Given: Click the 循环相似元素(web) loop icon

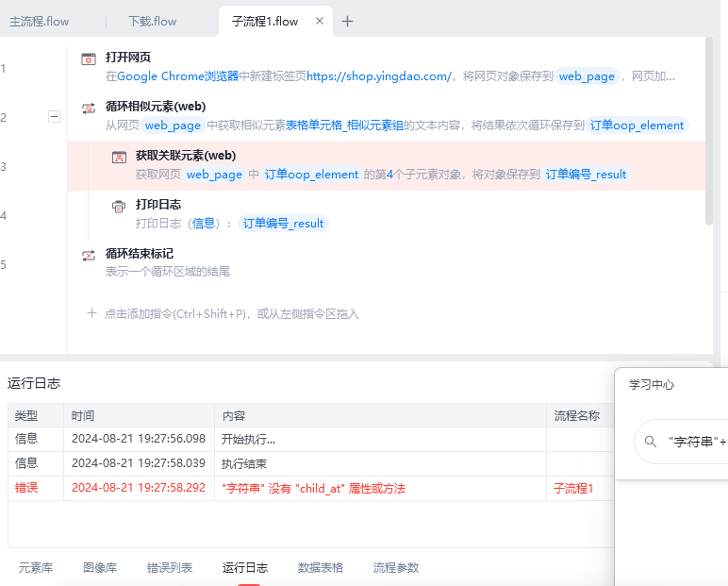Looking at the screenshot, I should tap(89, 109).
